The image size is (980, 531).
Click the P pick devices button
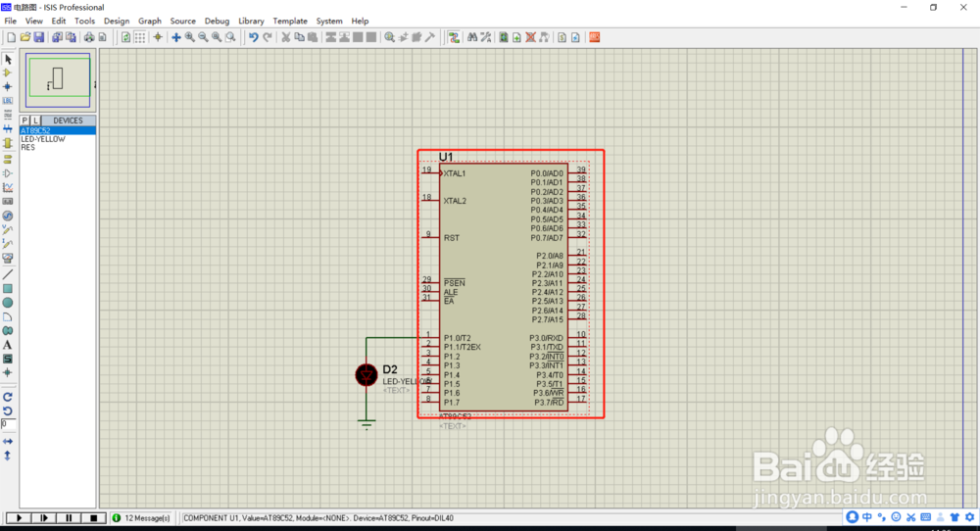(x=25, y=121)
